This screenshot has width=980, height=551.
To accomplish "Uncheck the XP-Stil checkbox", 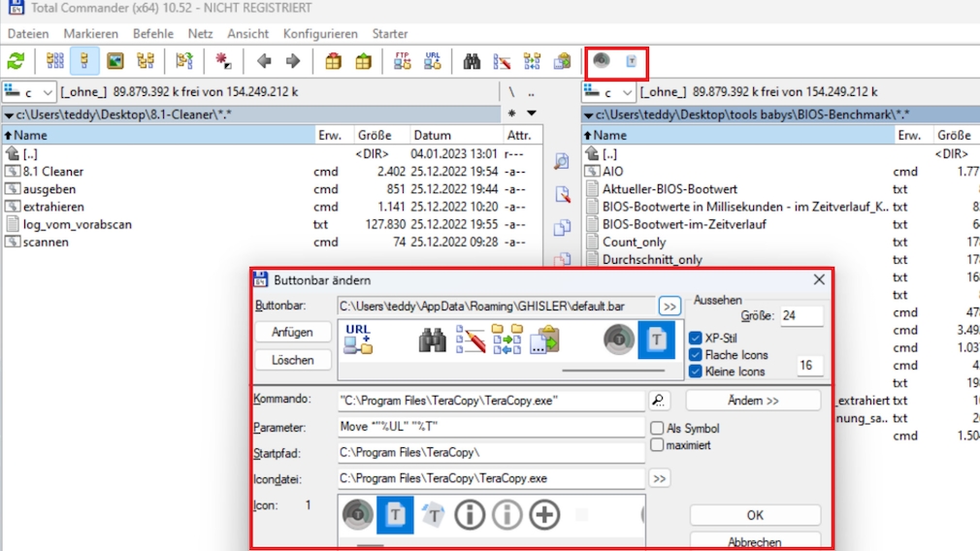I will [x=696, y=339].
